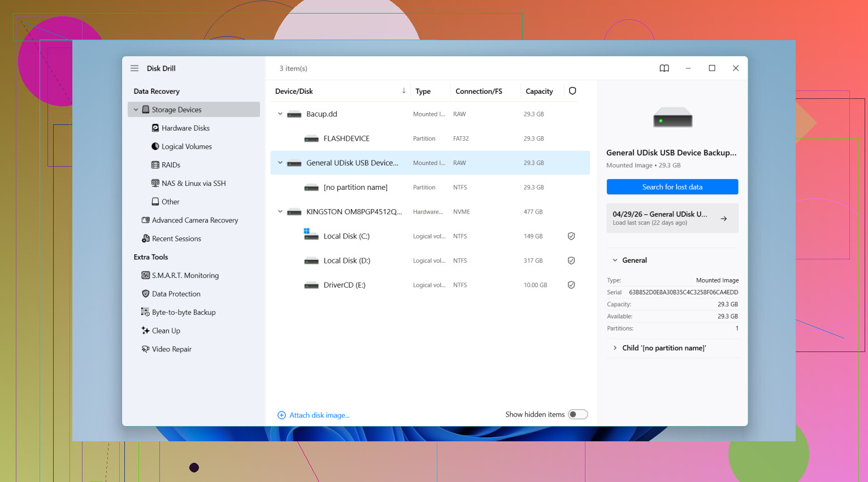Open S.M.A.R.T. Monitoring tool

pos(185,275)
